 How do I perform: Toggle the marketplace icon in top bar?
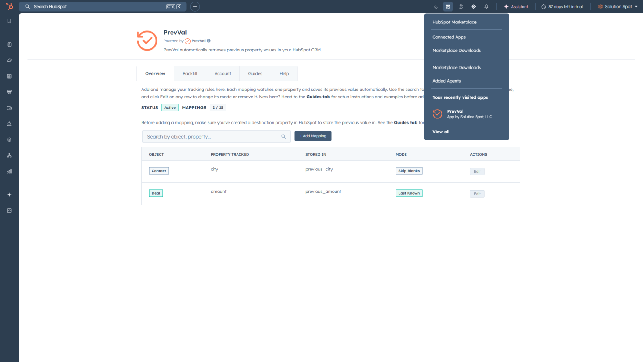coord(448,6)
